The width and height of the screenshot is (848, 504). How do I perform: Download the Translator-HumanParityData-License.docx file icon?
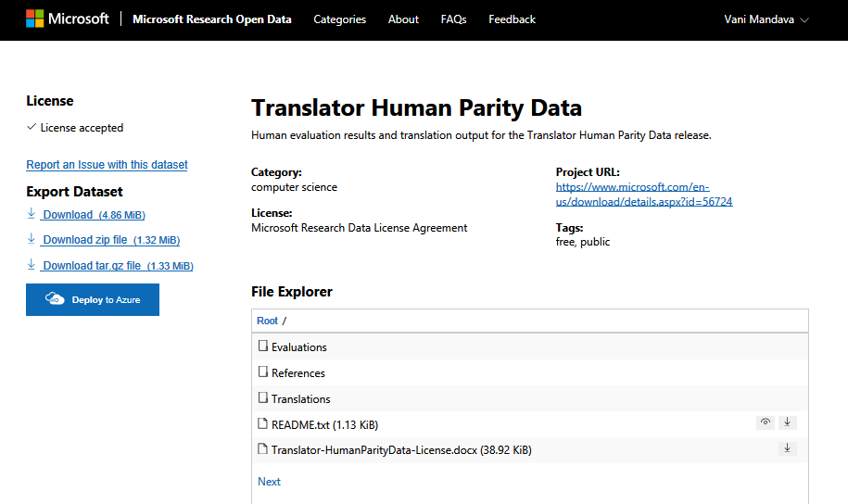click(788, 448)
